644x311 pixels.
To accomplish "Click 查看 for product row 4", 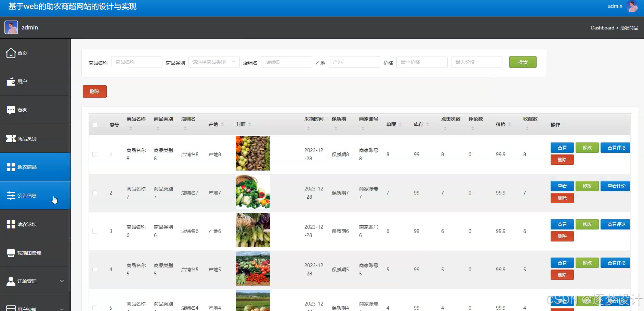I will point(562,263).
